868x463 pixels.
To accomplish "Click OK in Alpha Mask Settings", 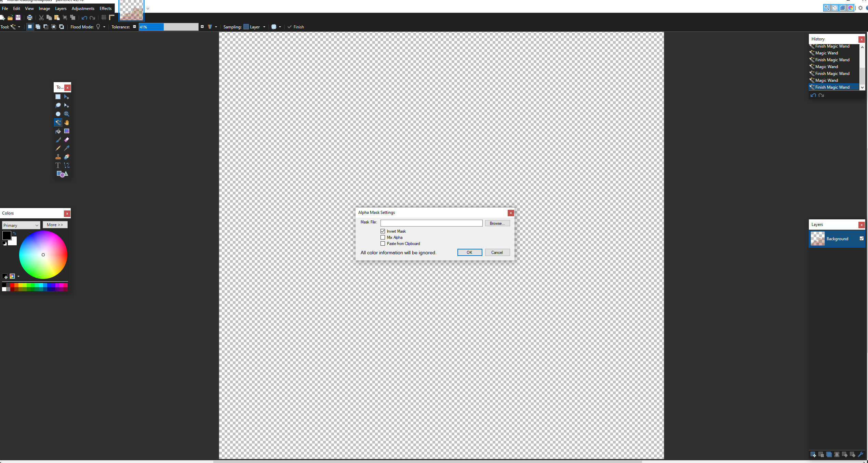I will (469, 252).
